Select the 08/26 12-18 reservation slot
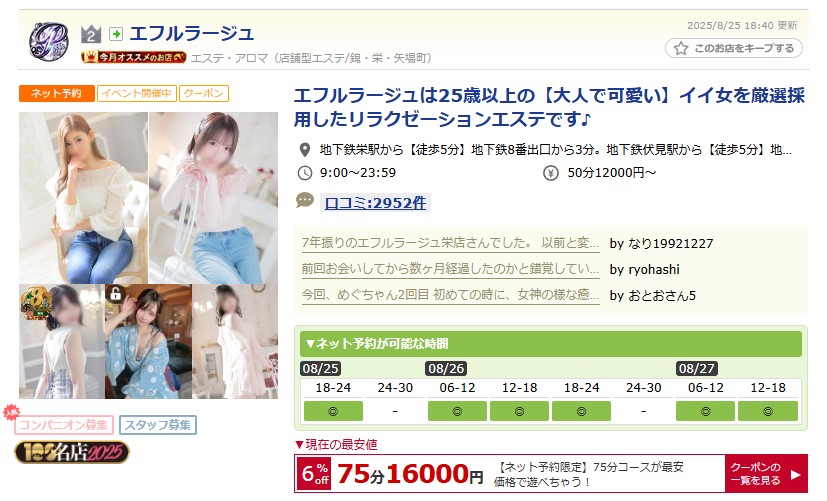The image size is (827, 501). (519, 411)
